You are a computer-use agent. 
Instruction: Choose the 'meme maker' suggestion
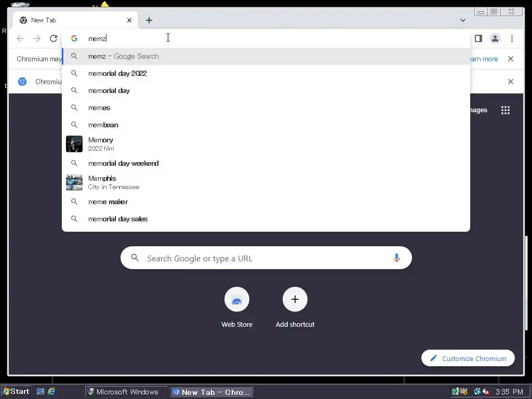coord(266,202)
